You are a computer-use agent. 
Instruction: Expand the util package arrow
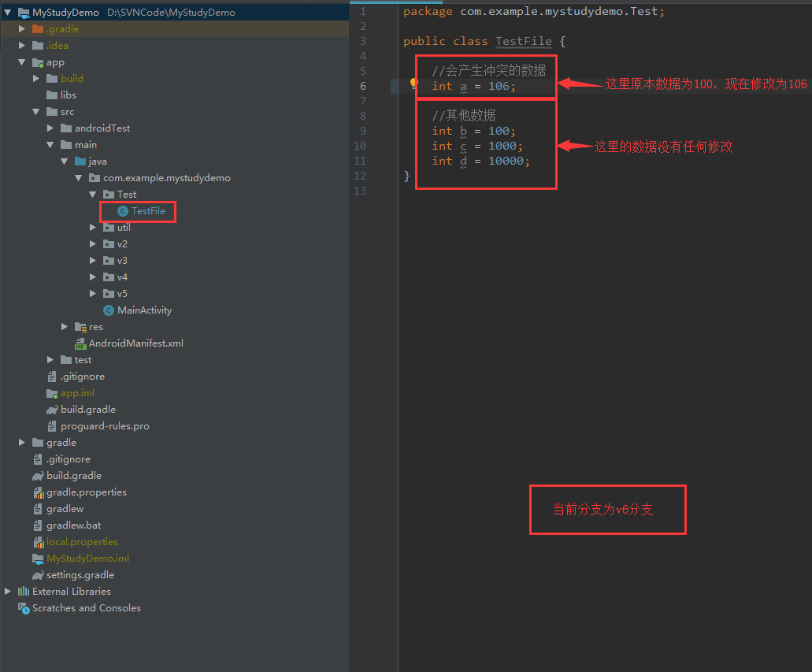coord(92,228)
